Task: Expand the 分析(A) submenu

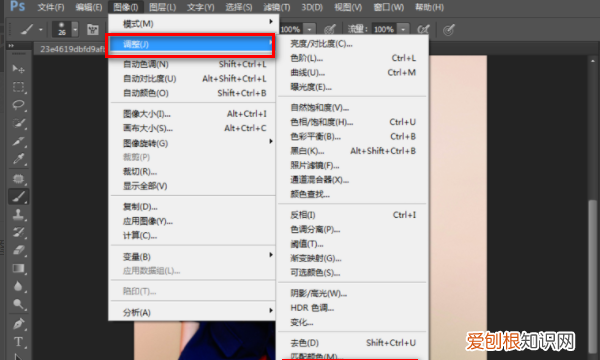Action: coord(194,313)
